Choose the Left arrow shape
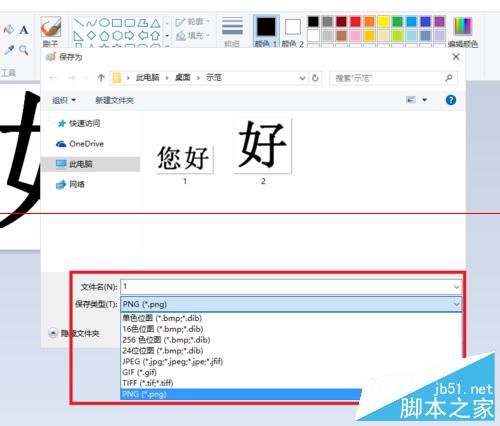The image size is (500, 426). (x=143, y=35)
